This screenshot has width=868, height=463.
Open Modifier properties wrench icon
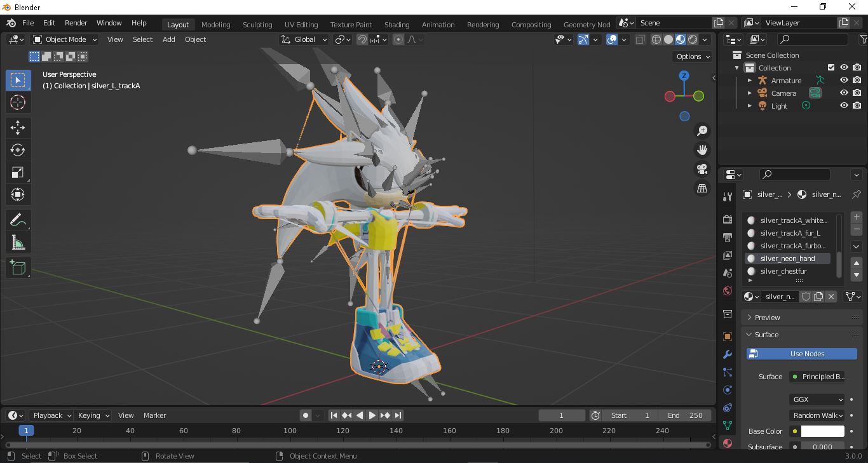(x=728, y=354)
